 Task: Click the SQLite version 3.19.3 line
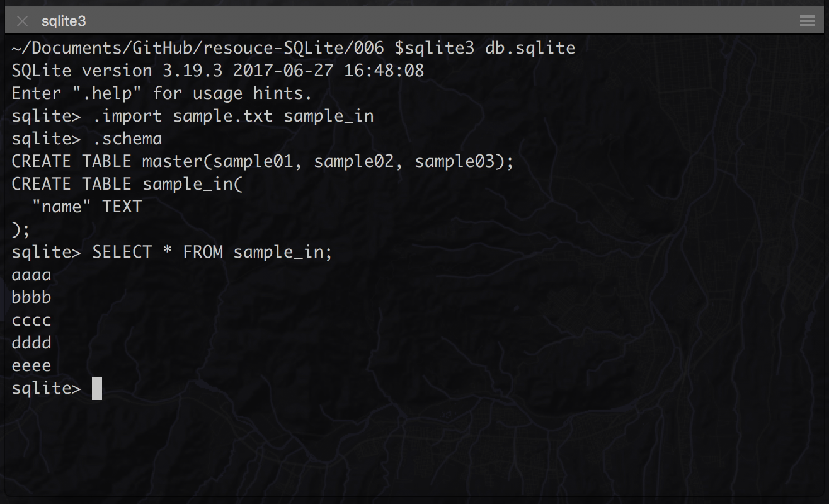[218, 71]
